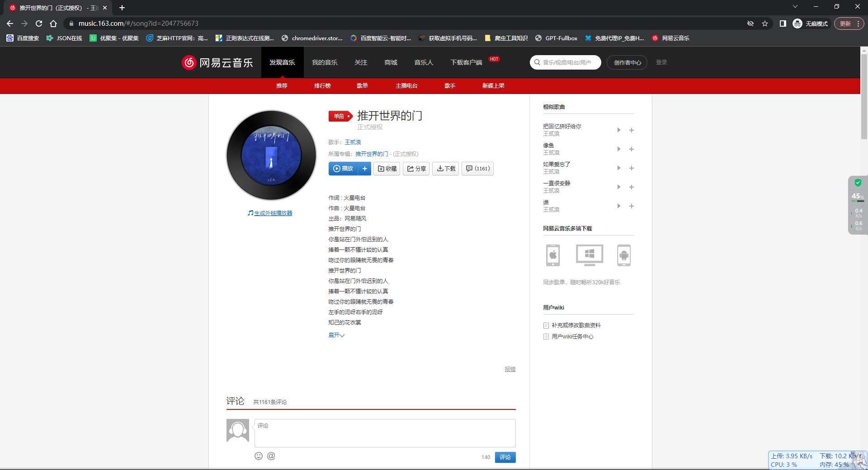Play similar song 如果爱忘了
The width and height of the screenshot is (868, 470).
click(x=619, y=168)
